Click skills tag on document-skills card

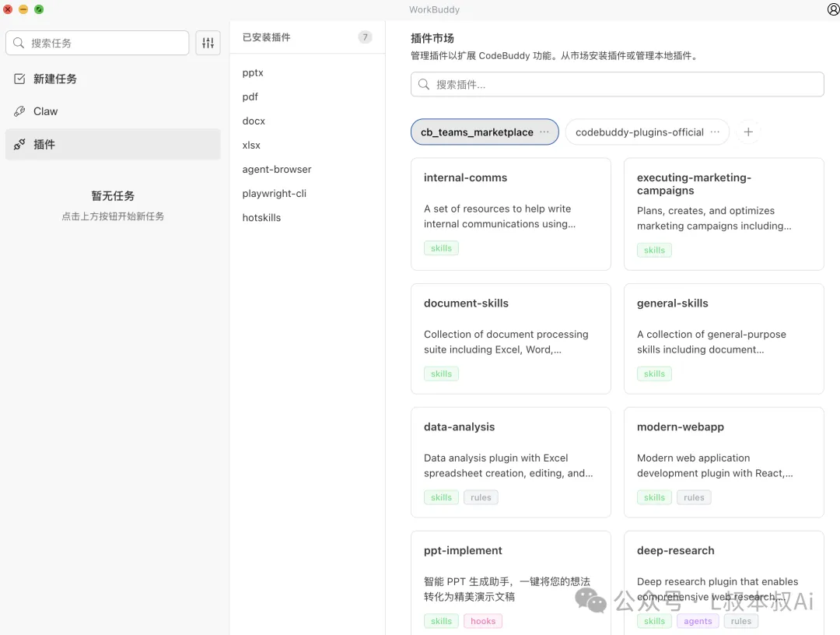point(442,374)
